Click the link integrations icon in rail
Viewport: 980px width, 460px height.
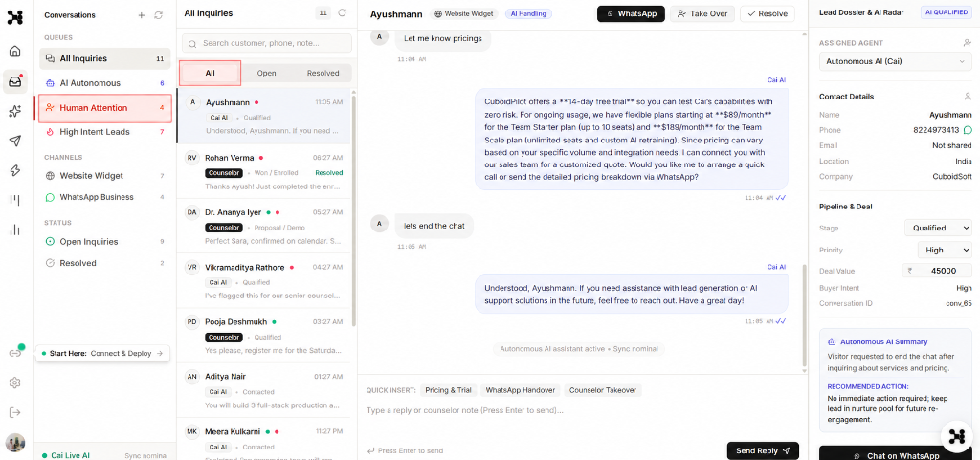[x=15, y=353]
